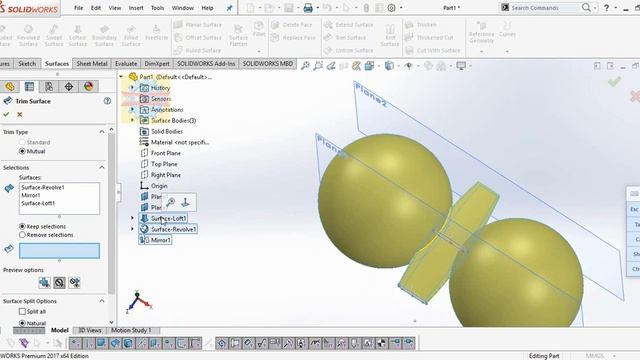Cancel Trim Surface with red X
Viewport: 640px width, 360px height.
pyautogui.click(x=20, y=114)
